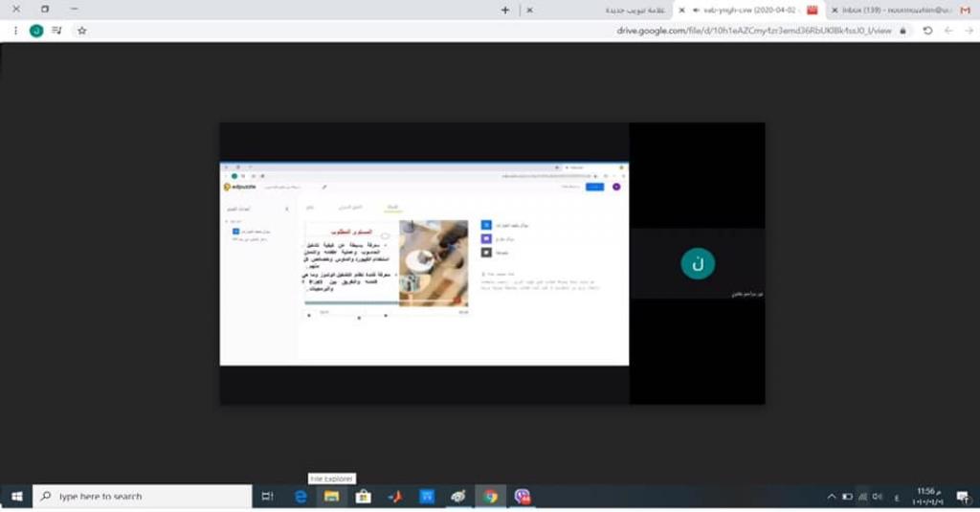Image resolution: width=980 pixels, height=512 pixels.
Task: Expand the system tray hidden icons chevron
Action: (x=830, y=496)
